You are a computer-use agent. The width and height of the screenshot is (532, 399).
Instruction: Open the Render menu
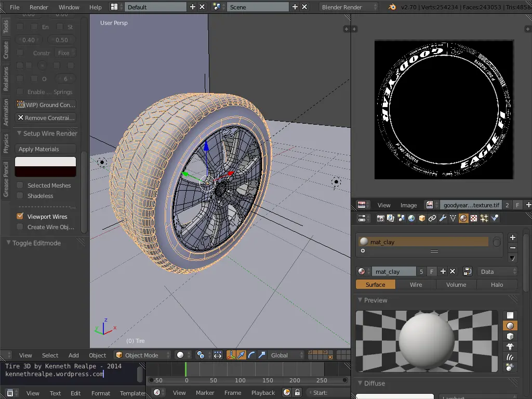pos(38,7)
